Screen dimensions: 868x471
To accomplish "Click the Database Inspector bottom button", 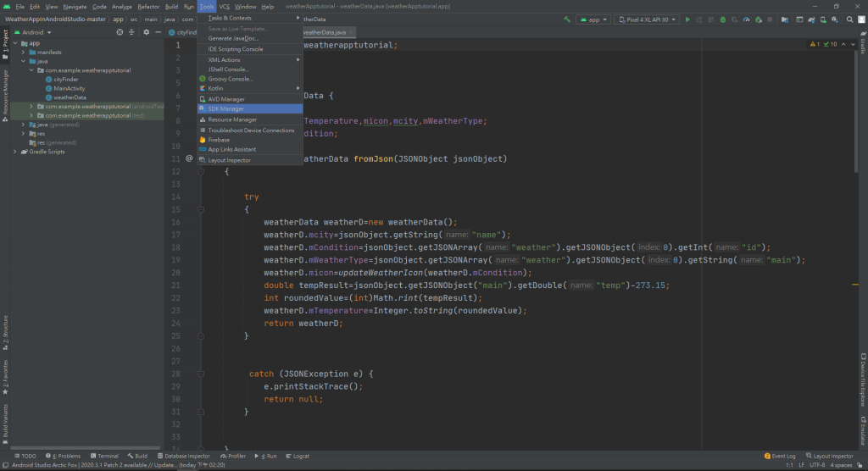I will [x=183, y=456].
